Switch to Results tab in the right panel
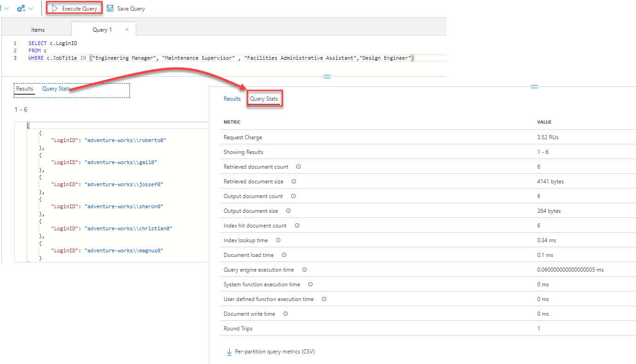Viewport: 636px width, 364px height. tap(232, 99)
